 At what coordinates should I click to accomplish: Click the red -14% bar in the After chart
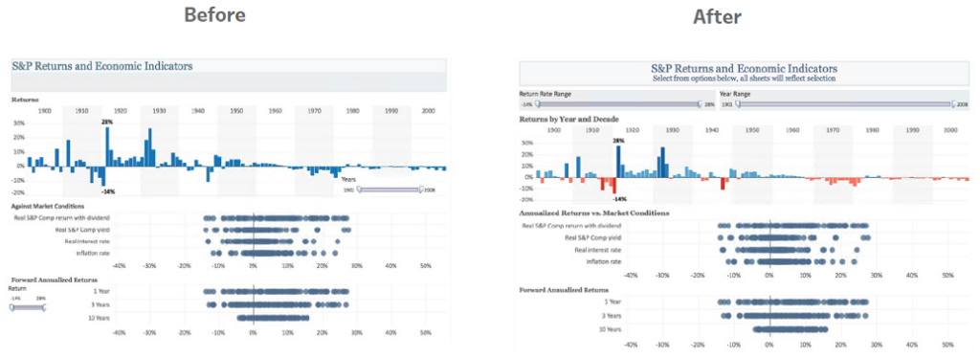(613, 186)
